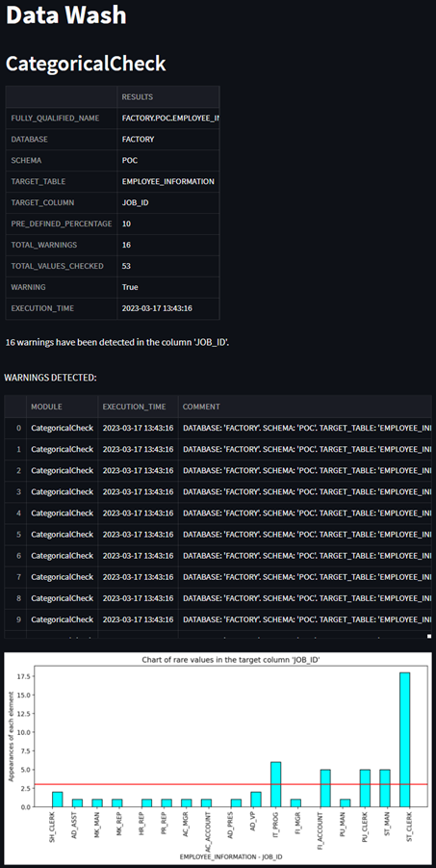The height and width of the screenshot is (868, 436).
Task: Click the FULLY_QUALIFIED_NAME value cell
Action: 168,118
